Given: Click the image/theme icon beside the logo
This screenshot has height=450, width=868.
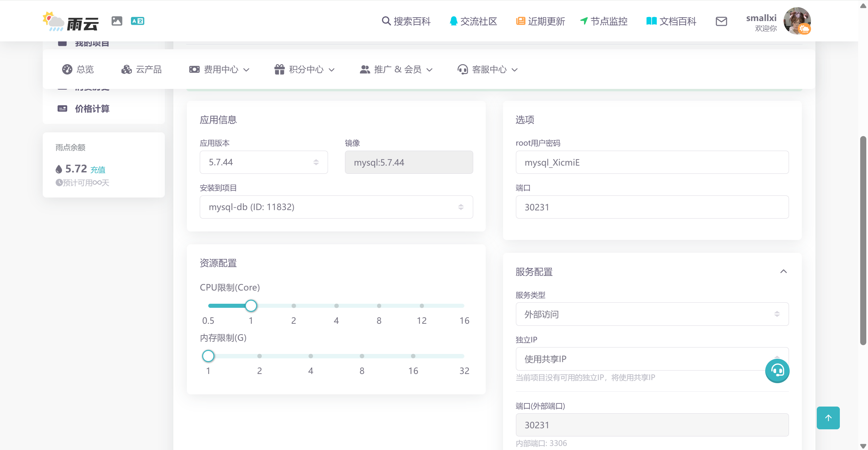Looking at the screenshot, I should pos(117,21).
